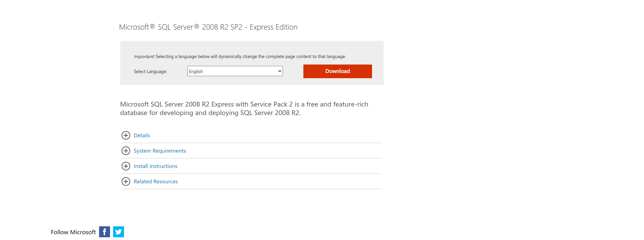Expand Related Resources plus icon
The height and width of the screenshot is (240, 644).
tap(126, 181)
